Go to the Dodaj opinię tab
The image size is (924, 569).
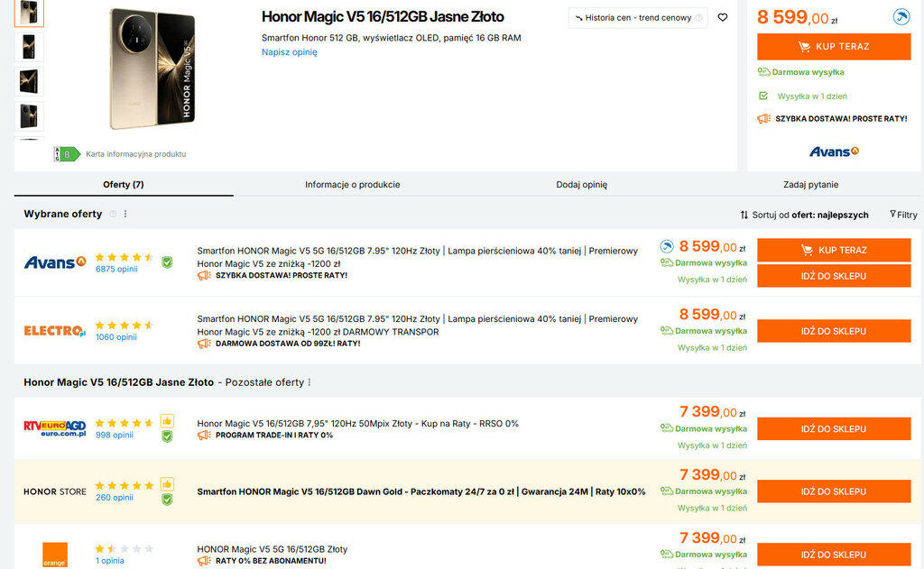click(581, 184)
